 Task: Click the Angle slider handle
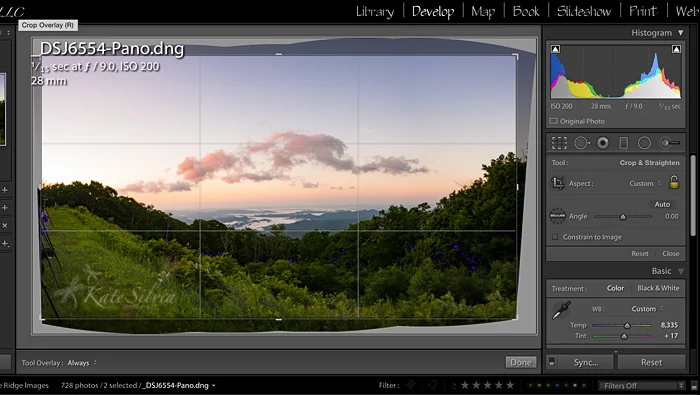623,216
